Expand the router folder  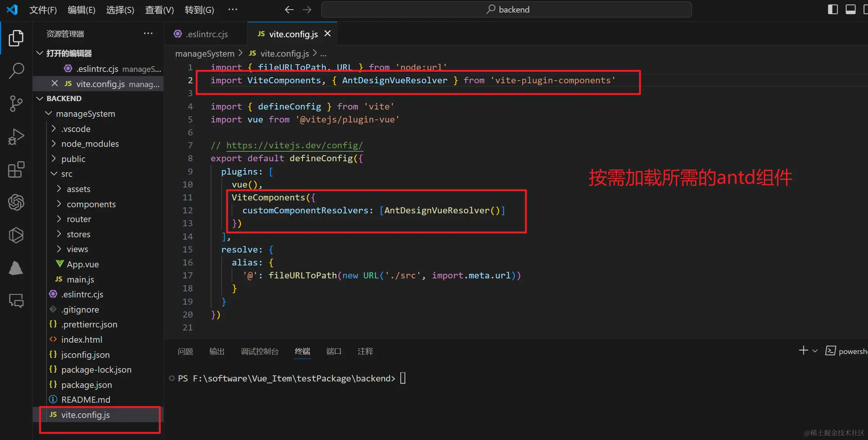click(98, 219)
